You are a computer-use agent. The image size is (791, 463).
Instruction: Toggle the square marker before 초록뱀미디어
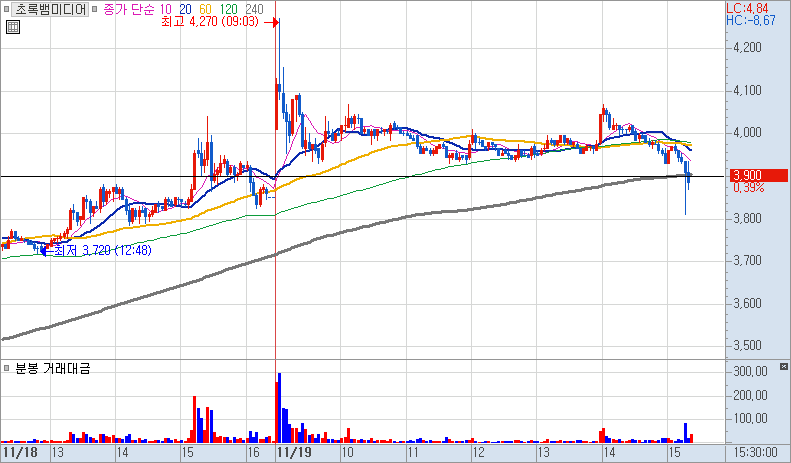coord(7,9)
